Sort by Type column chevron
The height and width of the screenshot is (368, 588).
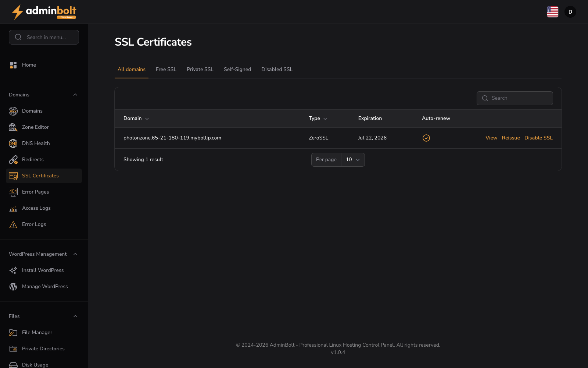(325, 119)
